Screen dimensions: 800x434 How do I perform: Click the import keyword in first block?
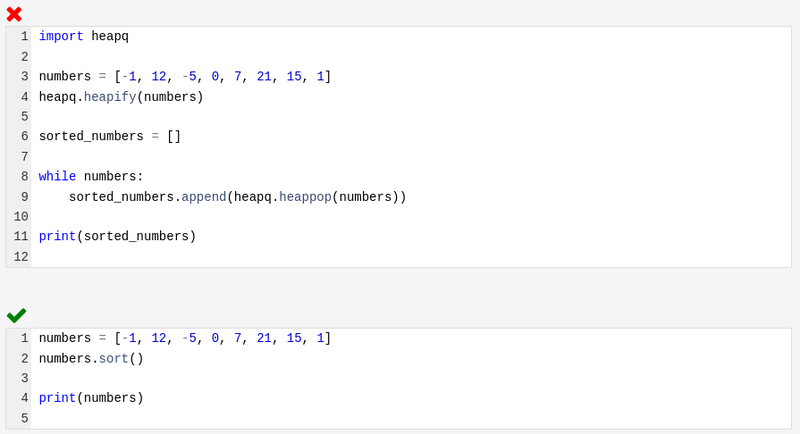click(x=61, y=36)
